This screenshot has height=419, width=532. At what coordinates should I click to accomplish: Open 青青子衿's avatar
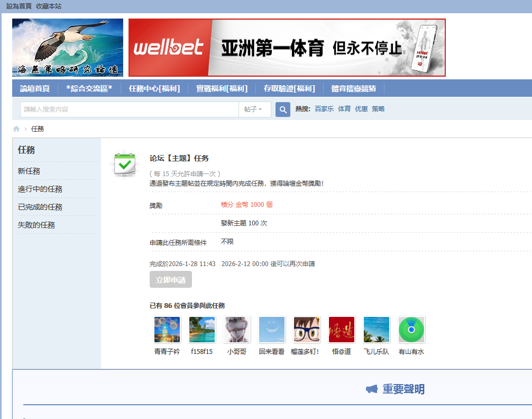pyautogui.click(x=167, y=329)
